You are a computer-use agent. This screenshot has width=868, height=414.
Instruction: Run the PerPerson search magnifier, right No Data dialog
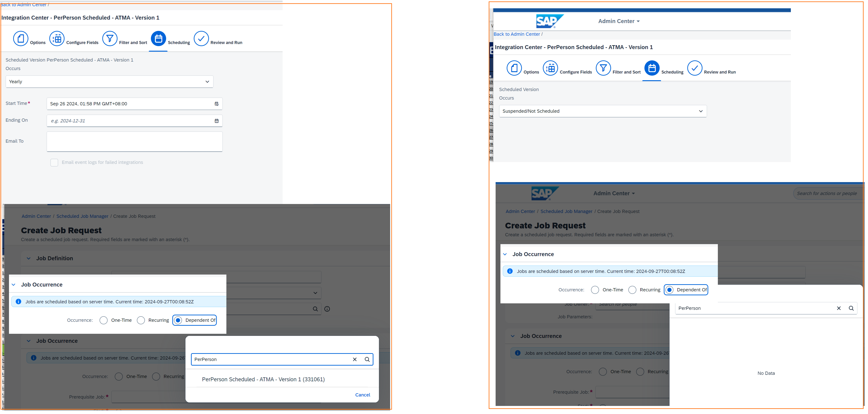point(851,308)
